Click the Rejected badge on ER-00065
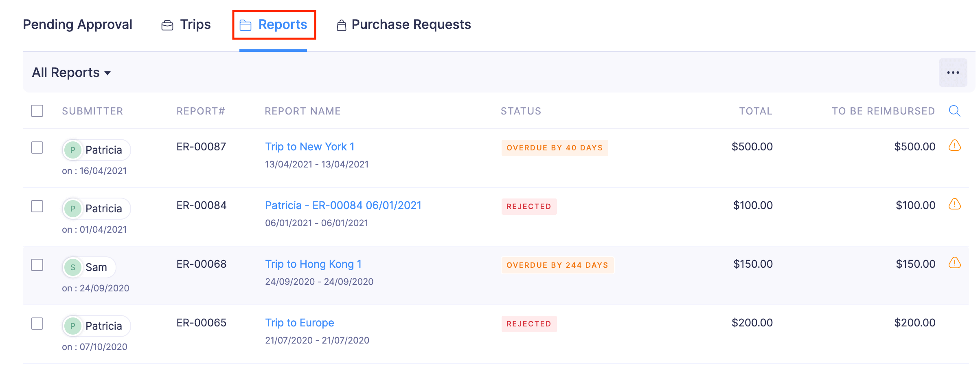 tap(529, 324)
